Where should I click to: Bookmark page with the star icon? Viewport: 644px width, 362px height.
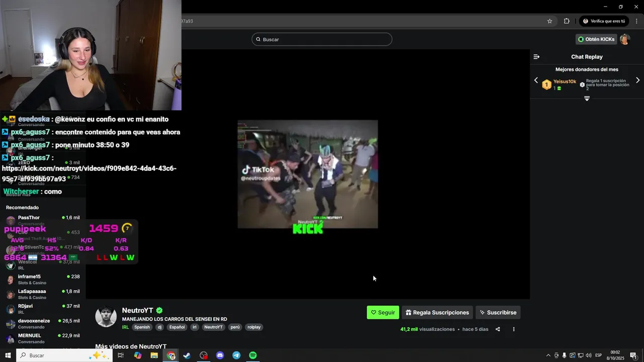(549, 21)
